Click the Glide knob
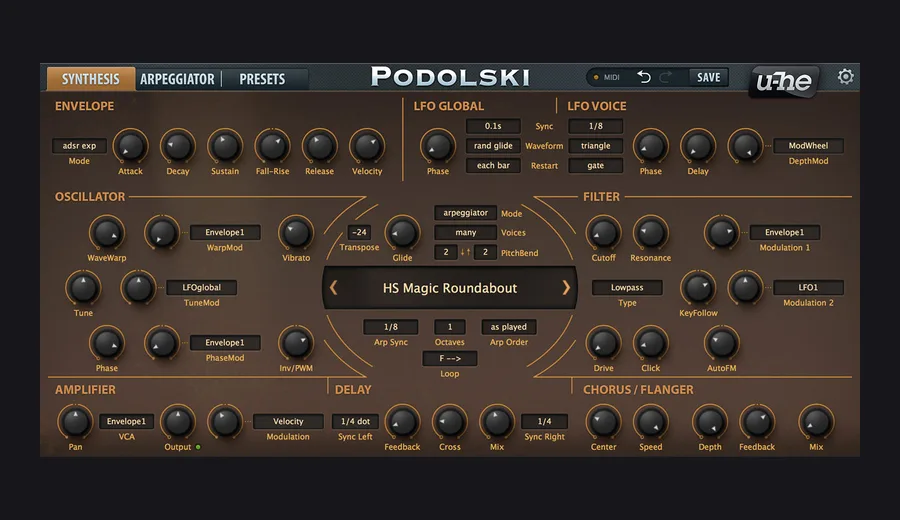This screenshot has height=520, width=900. coord(402,233)
